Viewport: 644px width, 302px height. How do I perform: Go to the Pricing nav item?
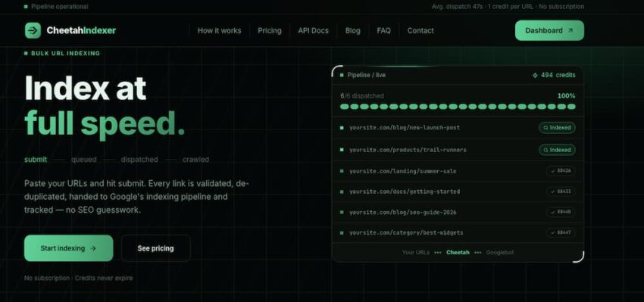click(270, 30)
